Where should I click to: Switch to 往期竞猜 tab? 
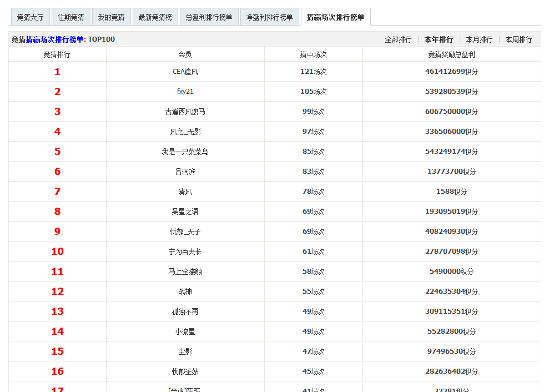(70, 17)
